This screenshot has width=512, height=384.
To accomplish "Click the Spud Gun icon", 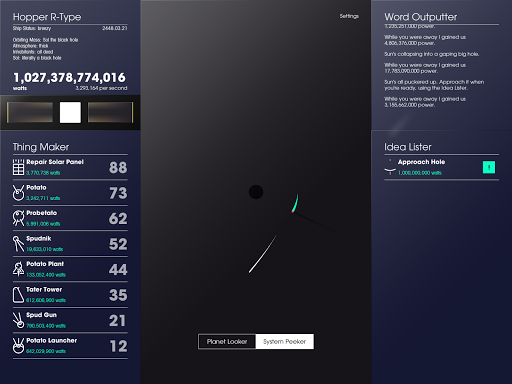I will click(x=18, y=320).
